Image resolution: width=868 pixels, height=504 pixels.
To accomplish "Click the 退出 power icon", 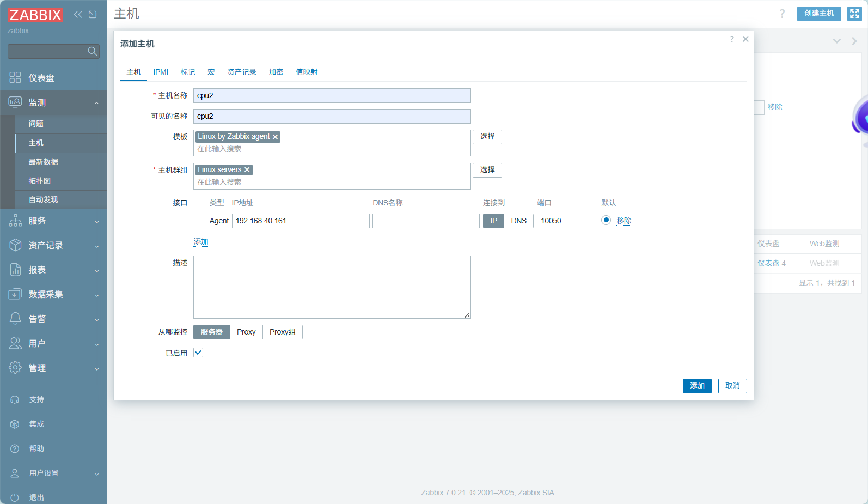I will point(15,497).
